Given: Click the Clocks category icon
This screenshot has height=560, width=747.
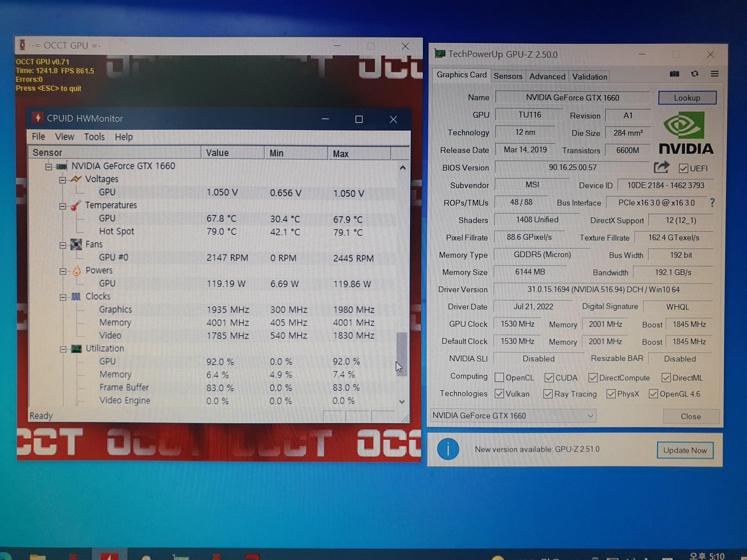Looking at the screenshot, I should click(76, 297).
